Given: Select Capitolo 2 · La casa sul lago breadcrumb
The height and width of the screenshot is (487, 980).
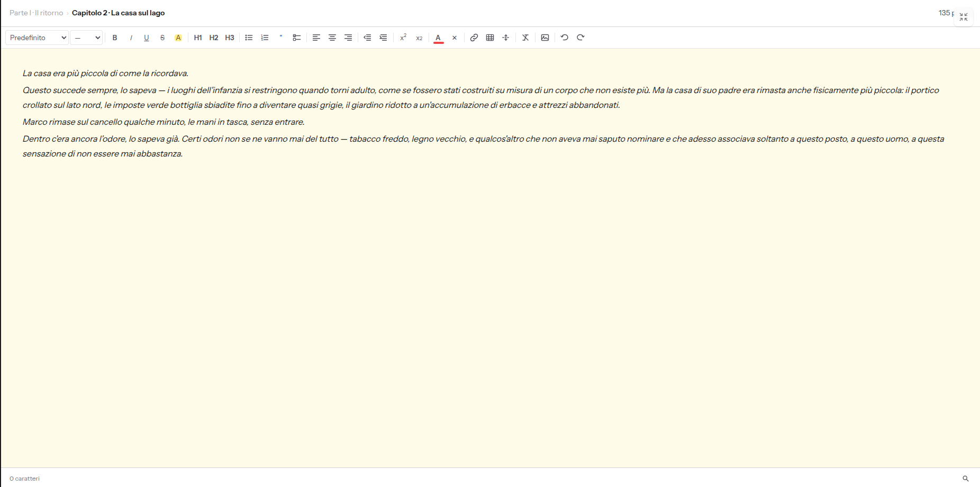Looking at the screenshot, I should (118, 13).
